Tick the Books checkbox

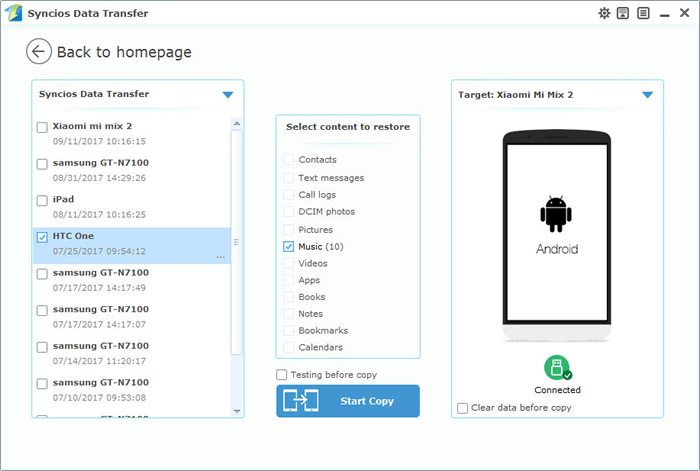(288, 297)
